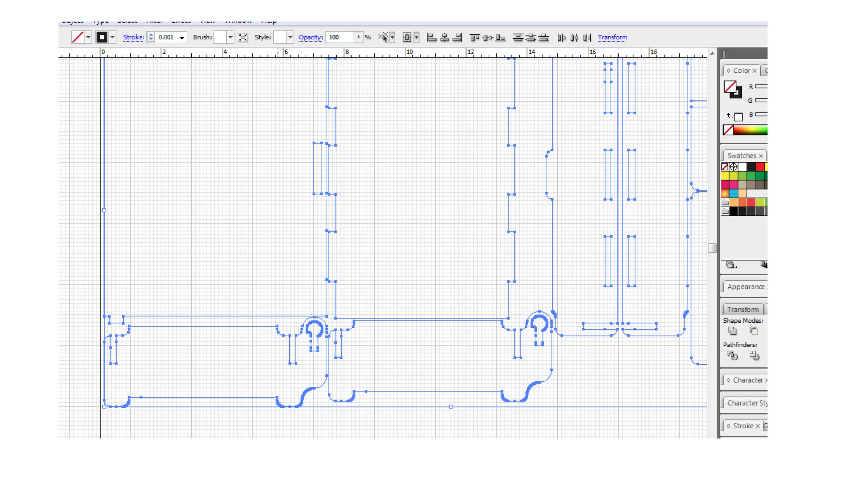Open the stroke weight dropdown
Image resolution: width=868 pixels, height=488 pixels.
pos(182,38)
